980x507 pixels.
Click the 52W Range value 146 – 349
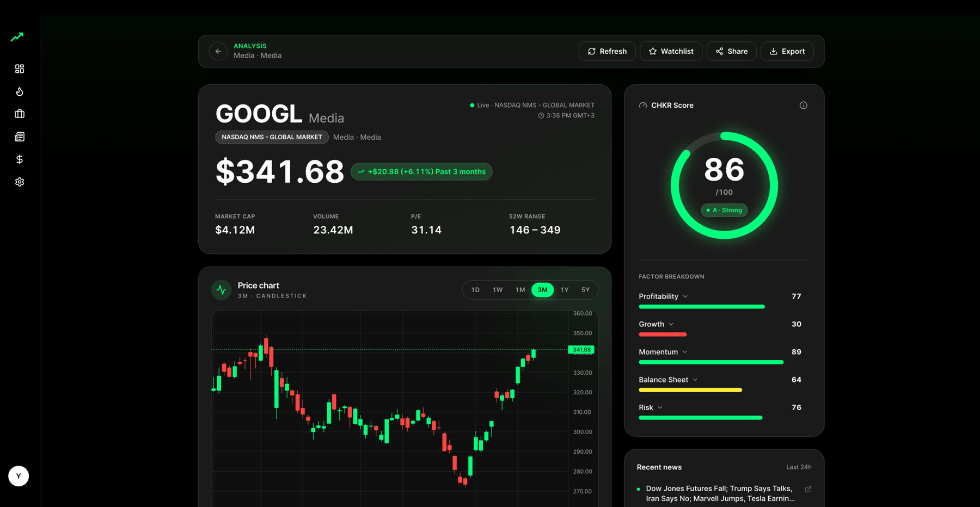[535, 230]
